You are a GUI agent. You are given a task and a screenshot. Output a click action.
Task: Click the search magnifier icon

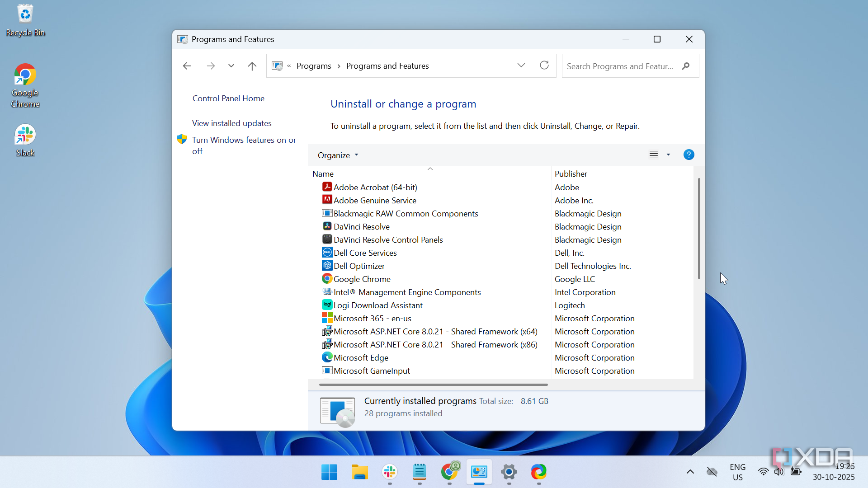coord(686,66)
